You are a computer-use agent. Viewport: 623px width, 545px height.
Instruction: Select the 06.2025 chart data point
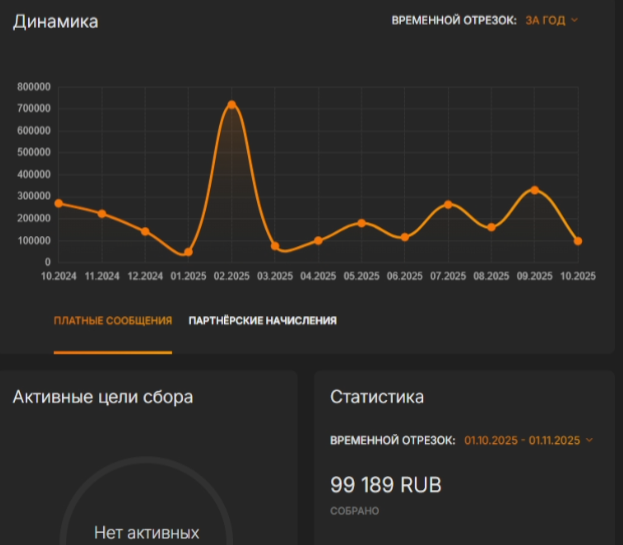[x=405, y=237]
